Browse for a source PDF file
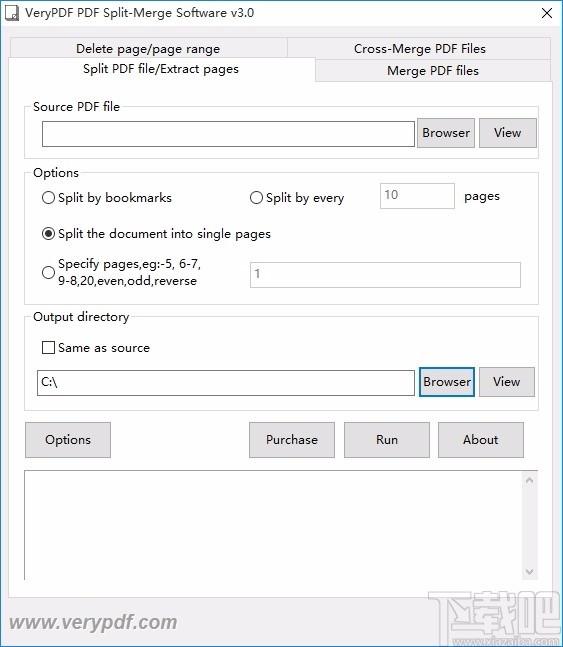This screenshot has height=647, width=563. [446, 133]
